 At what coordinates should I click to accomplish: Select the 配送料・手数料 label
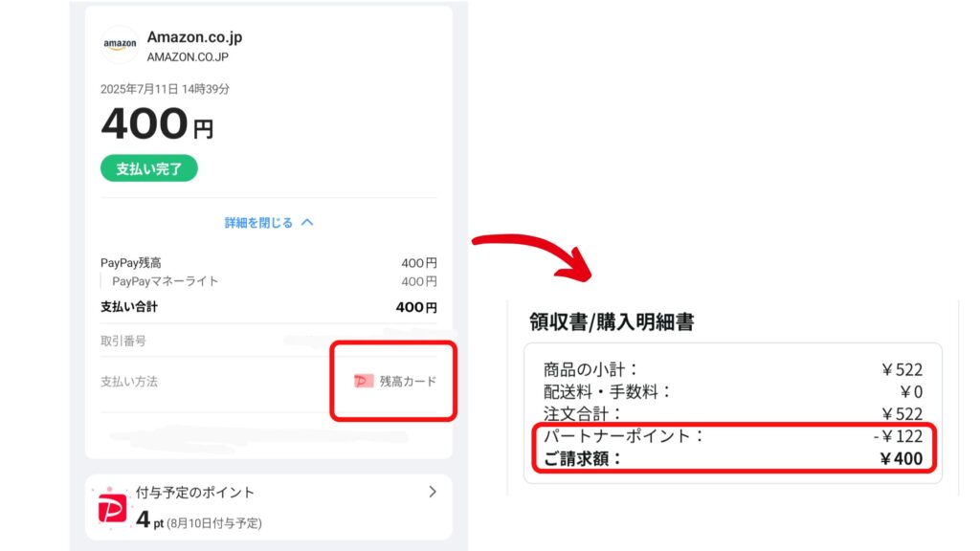tap(606, 391)
